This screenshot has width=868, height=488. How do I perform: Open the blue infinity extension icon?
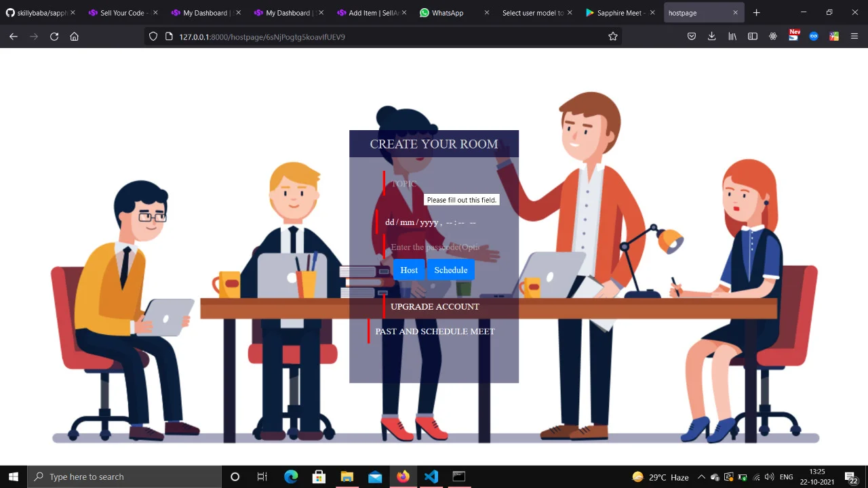[x=814, y=37]
